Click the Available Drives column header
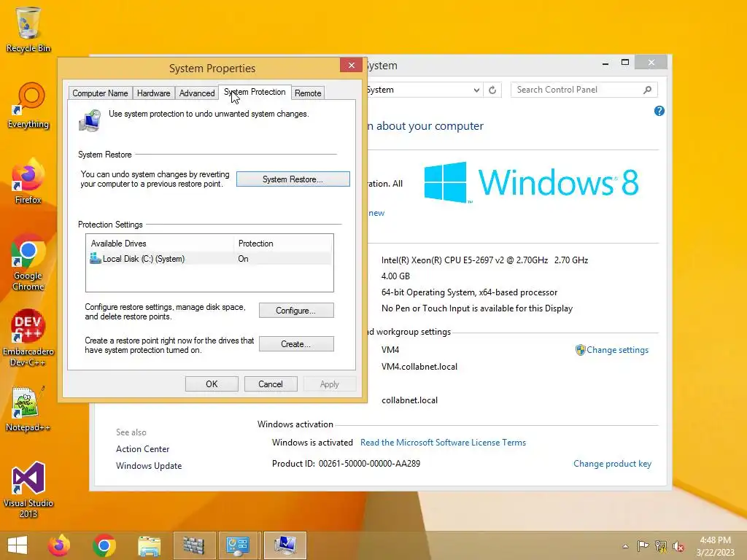 pos(160,244)
